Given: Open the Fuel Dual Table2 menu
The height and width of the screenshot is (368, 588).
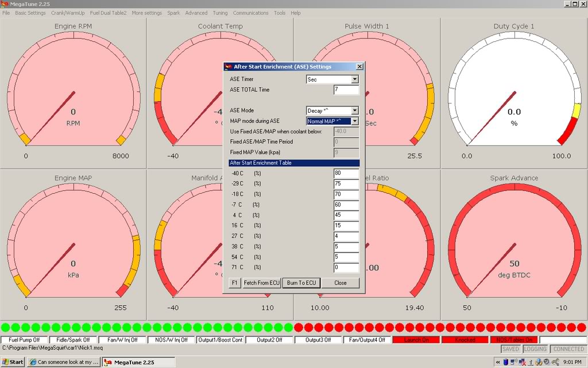Looking at the screenshot, I should pos(108,13).
